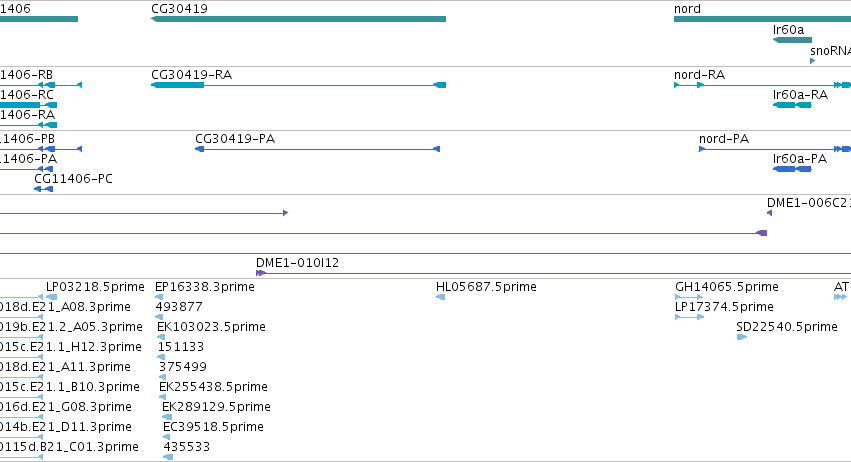
Task: Click the snoRNA small arrow glyph
Action: coord(812,61)
